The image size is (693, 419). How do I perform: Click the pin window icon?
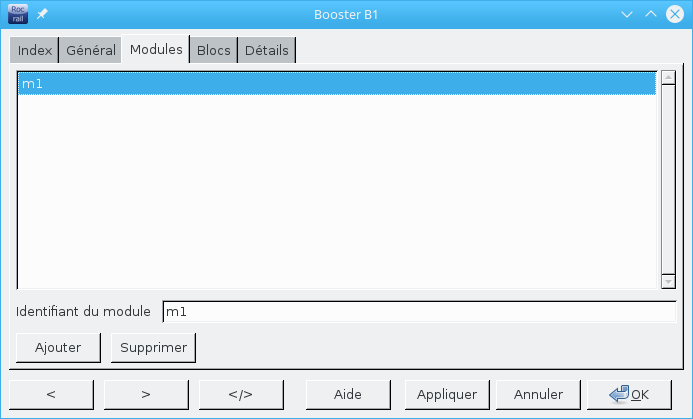point(42,15)
